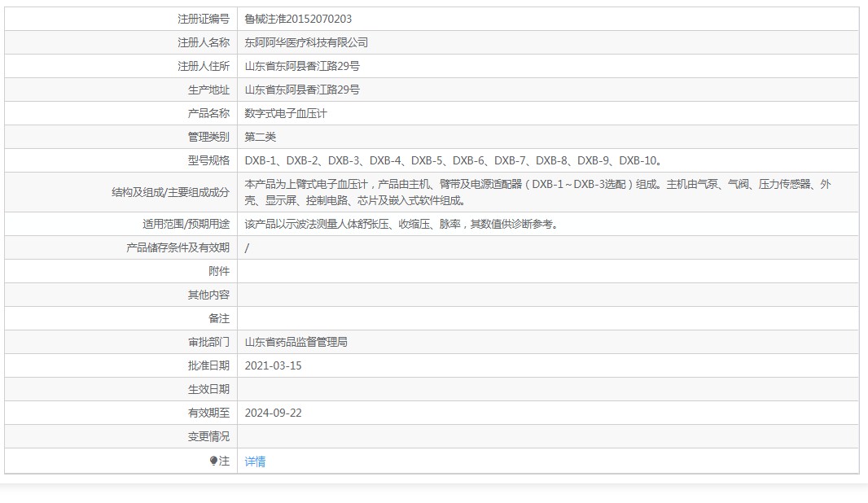The height and width of the screenshot is (503, 868).
Task: Click the 注册人住所 label
Action: click(x=204, y=67)
